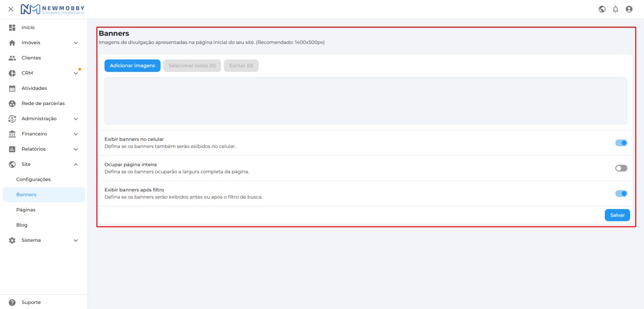Open notifications bell icon
644x309 pixels.
(615, 9)
